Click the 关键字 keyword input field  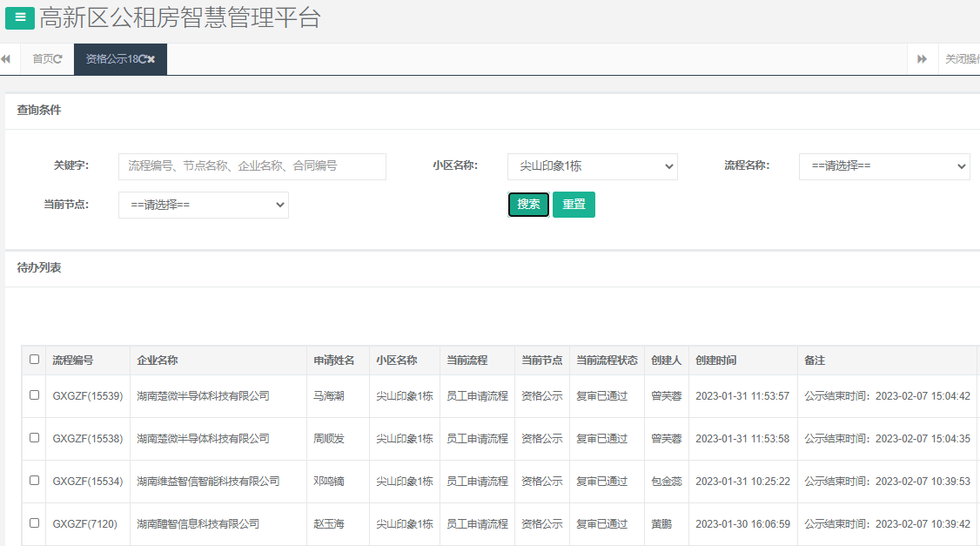[252, 166]
